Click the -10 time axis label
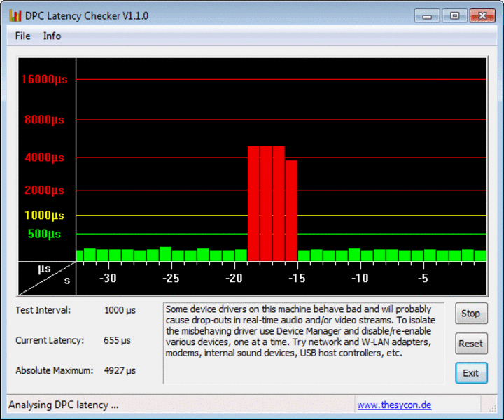Screen dimensions: 504x420 coord(360,279)
